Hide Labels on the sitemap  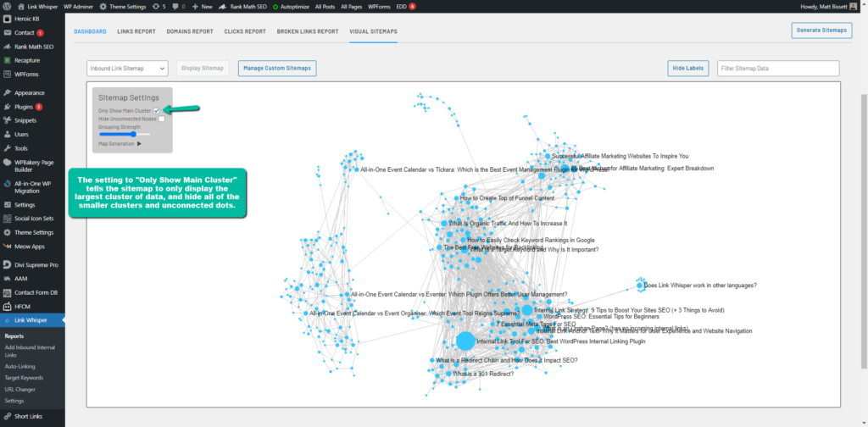689,68
